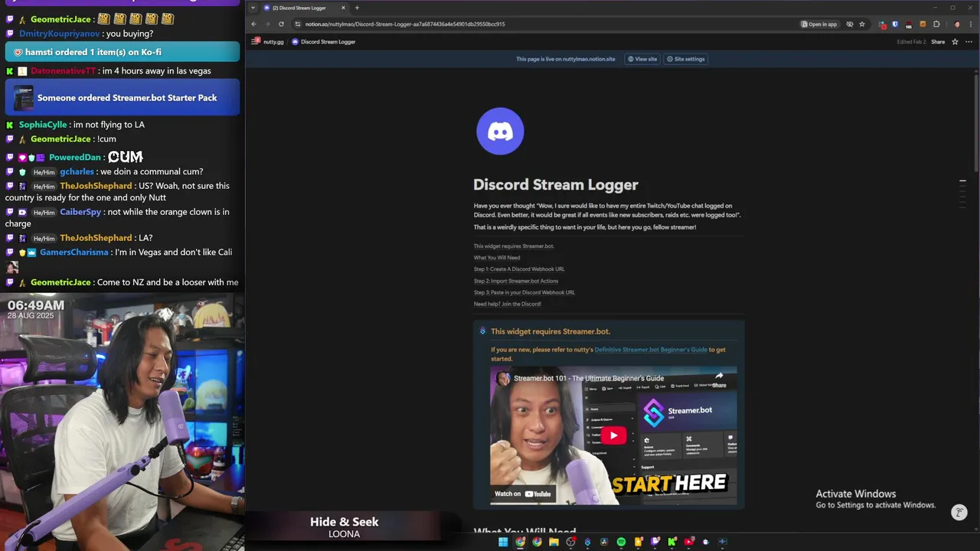Click the Discord logo page icon

tap(500, 131)
